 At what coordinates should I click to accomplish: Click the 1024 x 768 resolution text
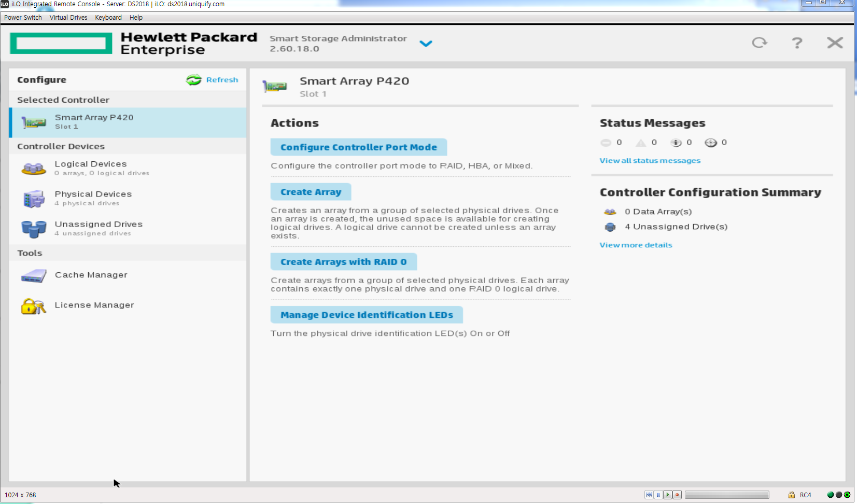click(20, 495)
